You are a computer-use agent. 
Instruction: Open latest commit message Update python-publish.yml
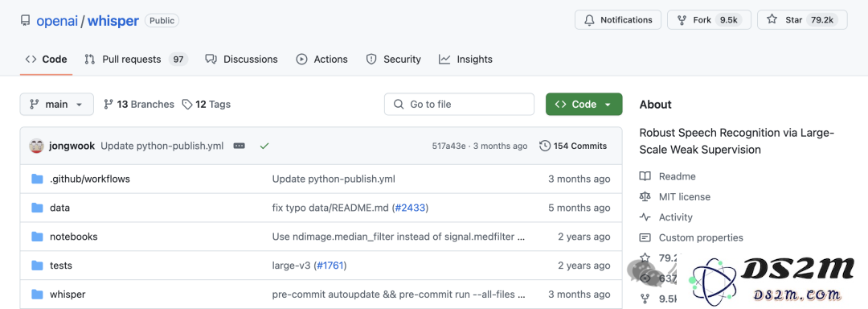point(162,146)
